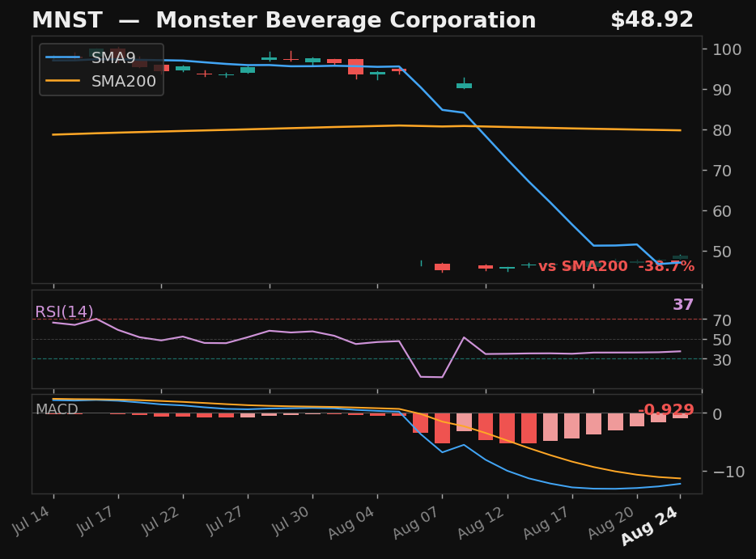Click the RSI(14) panel label

(x=64, y=311)
